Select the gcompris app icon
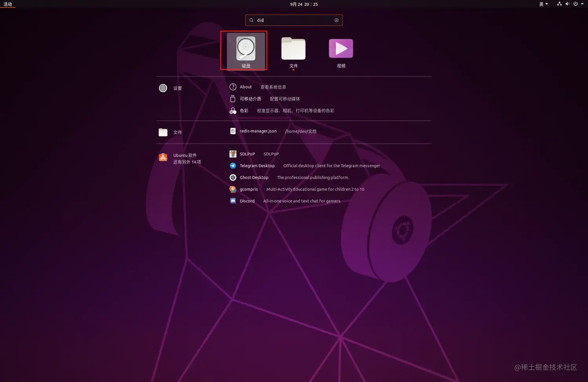 coord(233,189)
